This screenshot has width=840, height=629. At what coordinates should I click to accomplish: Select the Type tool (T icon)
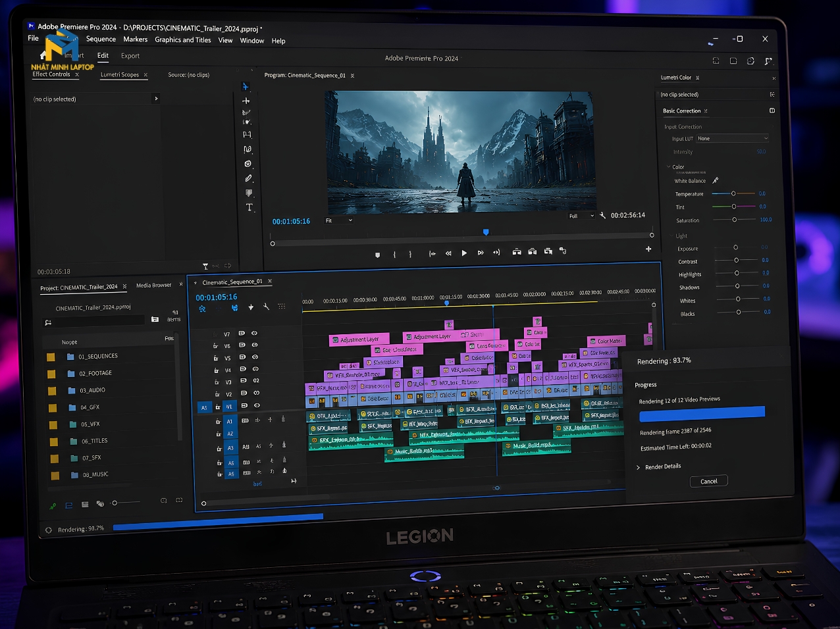pos(249,207)
